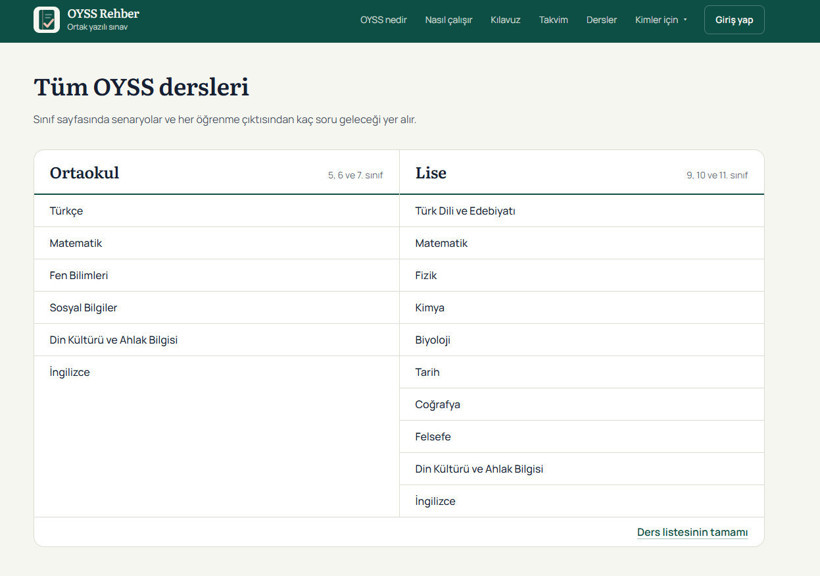Screen dimensions: 820x576
Task: Select Türkçe in the Ortaokul list
Action: [217, 211]
